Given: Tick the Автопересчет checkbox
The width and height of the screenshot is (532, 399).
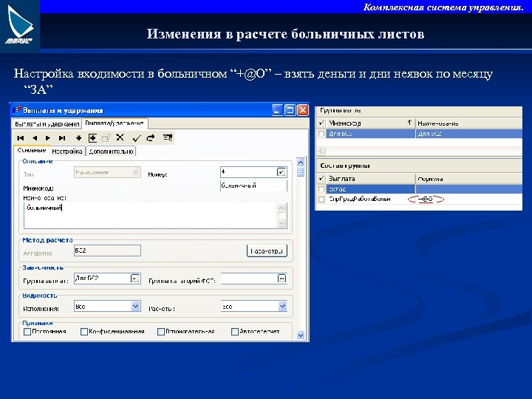Looking at the screenshot, I should tap(235, 332).
